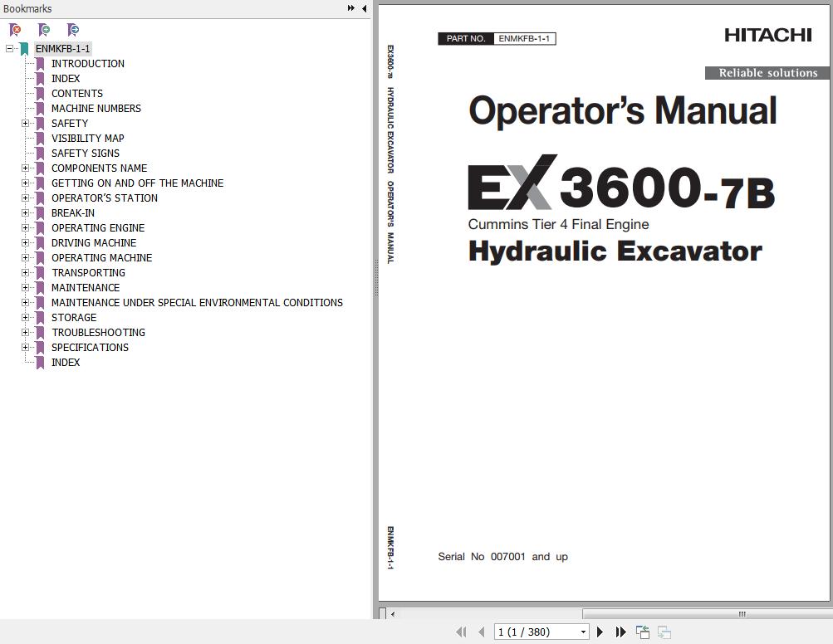Click the go to bookmark arrow icon
The width and height of the screenshot is (833, 644).
(x=73, y=30)
